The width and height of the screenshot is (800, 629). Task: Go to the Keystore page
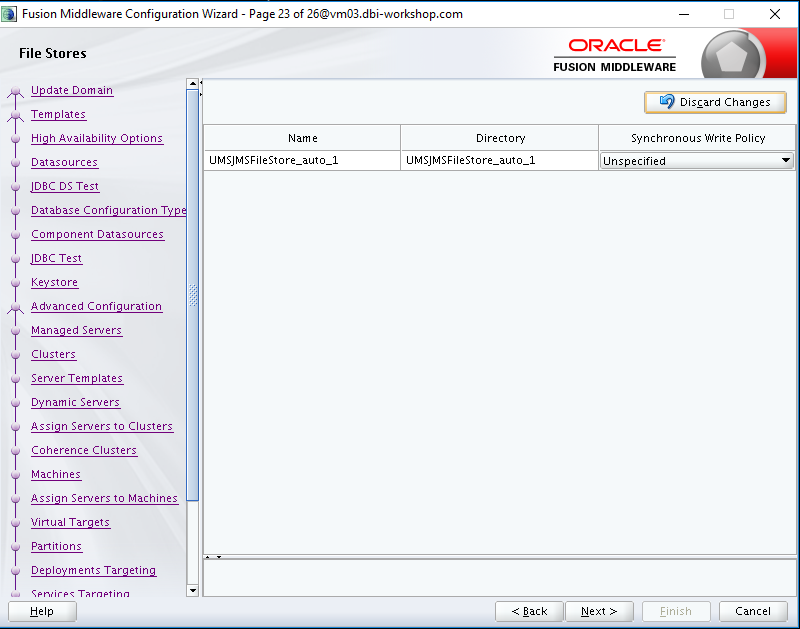(x=55, y=282)
